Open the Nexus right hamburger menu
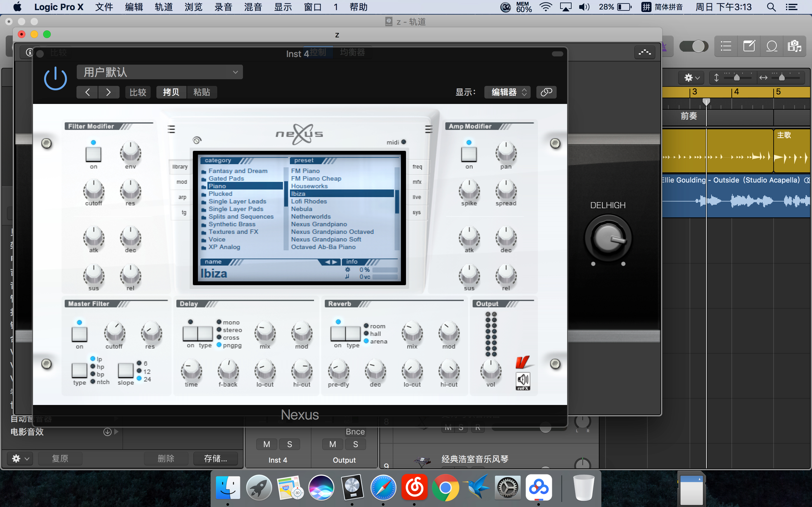The height and width of the screenshot is (507, 812). point(429,129)
